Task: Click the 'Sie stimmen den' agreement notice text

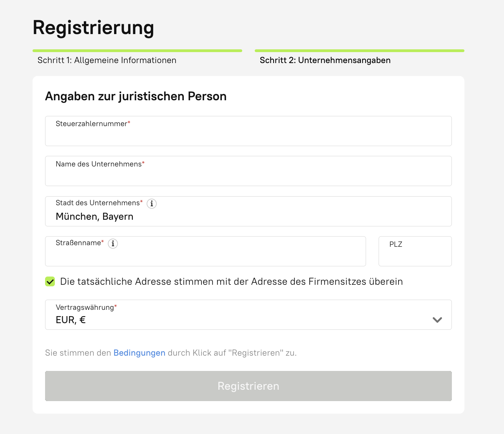Action: click(78, 353)
